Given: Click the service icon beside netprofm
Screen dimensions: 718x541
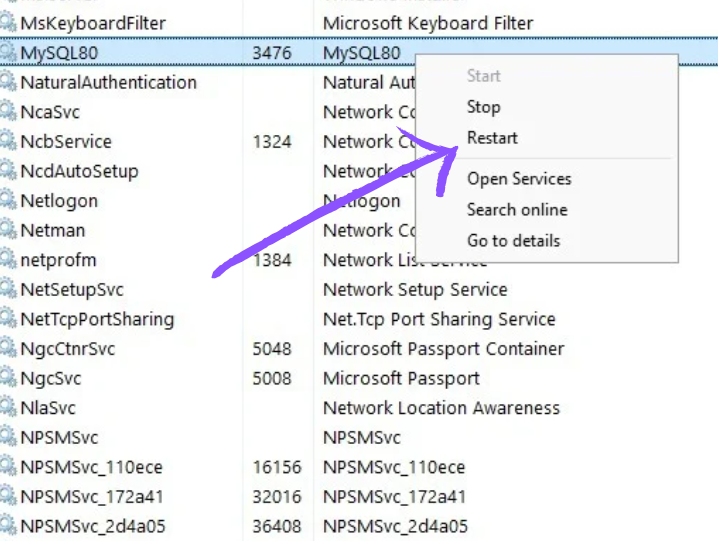Looking at the screenshot, I should (9, 260).
